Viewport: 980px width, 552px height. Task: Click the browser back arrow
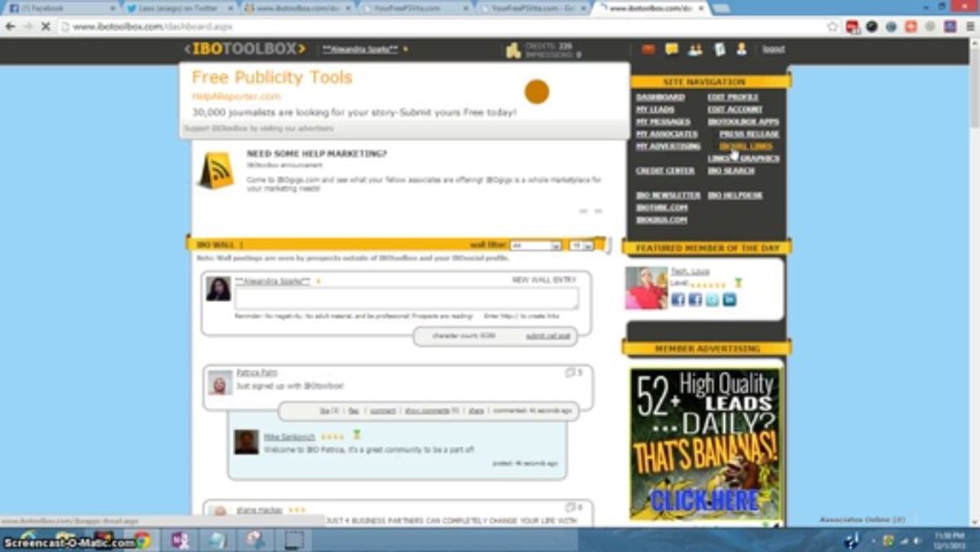[x=10, y=26]
